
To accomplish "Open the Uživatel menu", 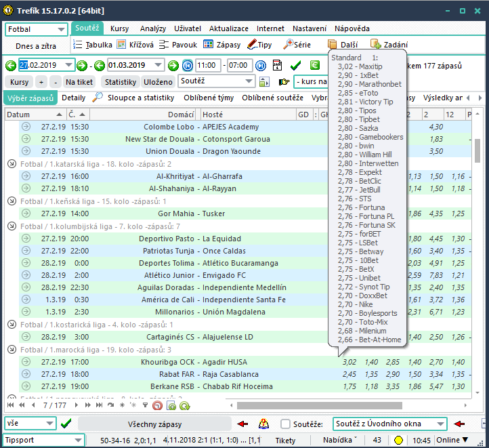I will click(188, 28).
